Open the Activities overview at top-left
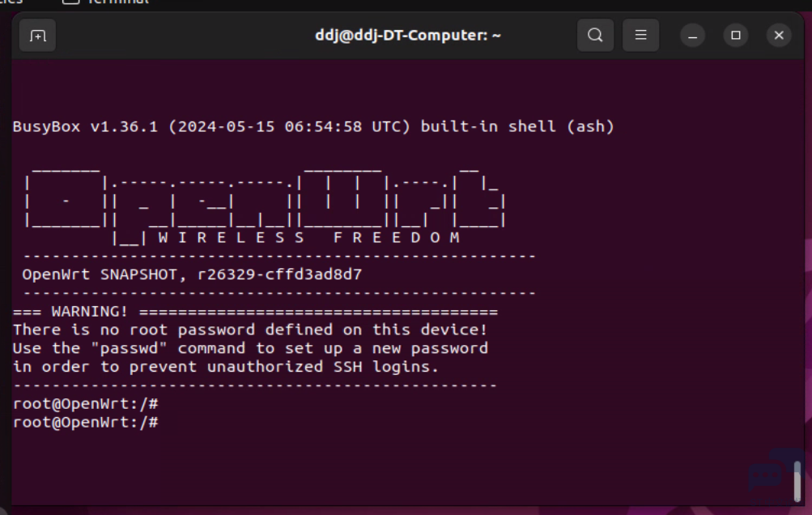Viewport: 812px width, 515px height. click(x=11, y=2)
